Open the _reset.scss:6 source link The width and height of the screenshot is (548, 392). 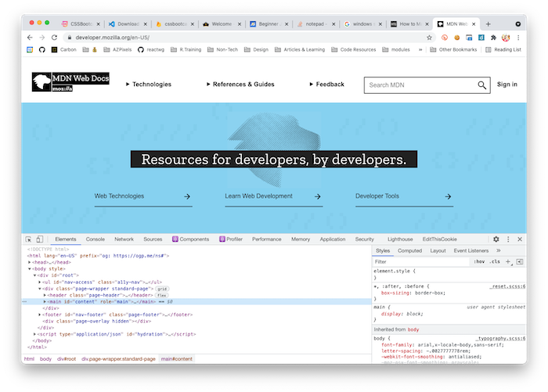tap(507, 286)
